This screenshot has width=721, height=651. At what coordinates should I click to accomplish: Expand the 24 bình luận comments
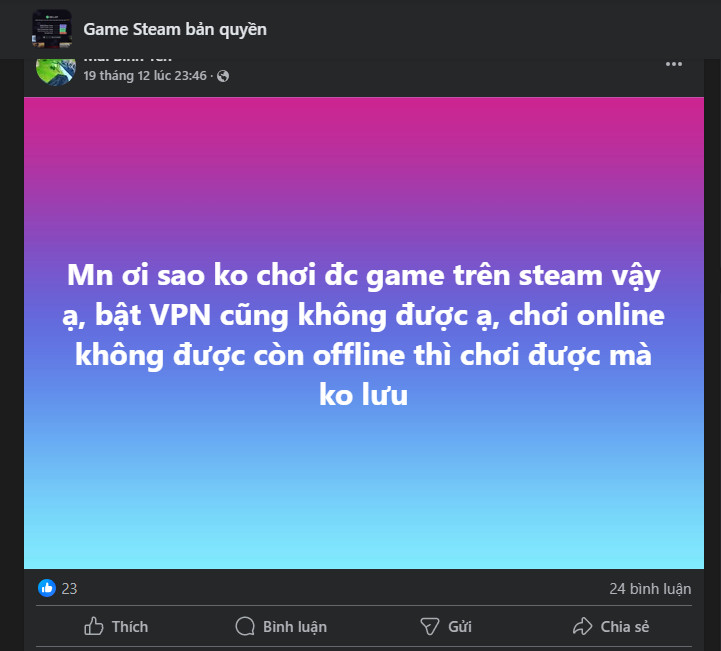[x=650, y=588]
